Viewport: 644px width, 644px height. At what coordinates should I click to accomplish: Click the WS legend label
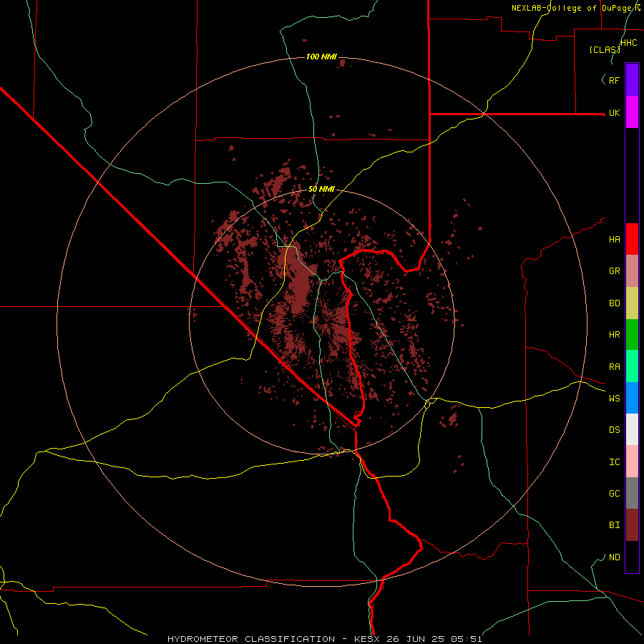(614, 399)
